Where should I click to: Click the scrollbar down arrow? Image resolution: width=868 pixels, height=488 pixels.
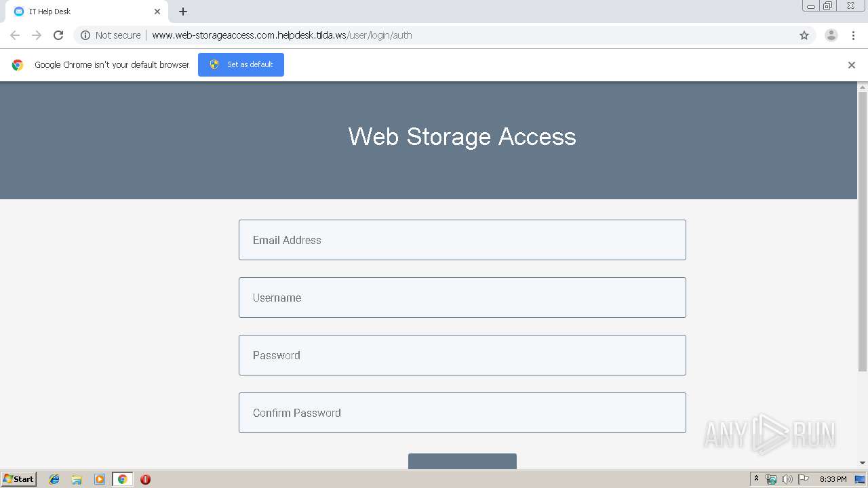tap(863, 463)
